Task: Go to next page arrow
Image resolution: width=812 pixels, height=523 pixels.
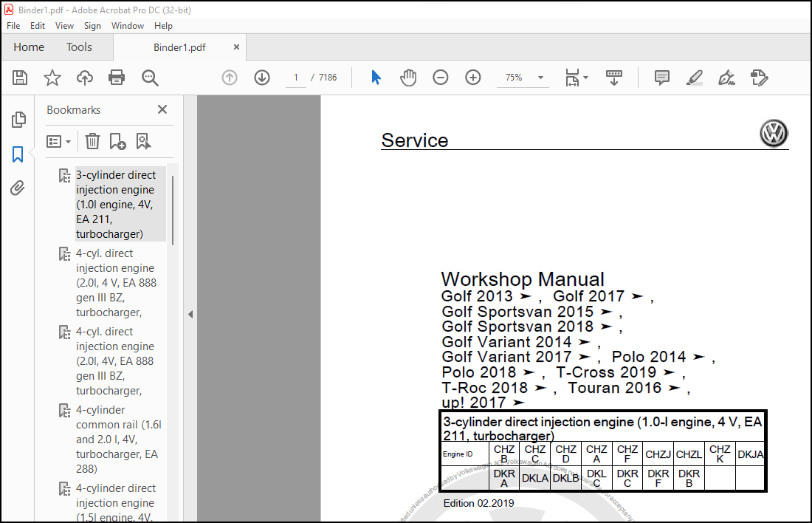Action: [x=262, y=78]
